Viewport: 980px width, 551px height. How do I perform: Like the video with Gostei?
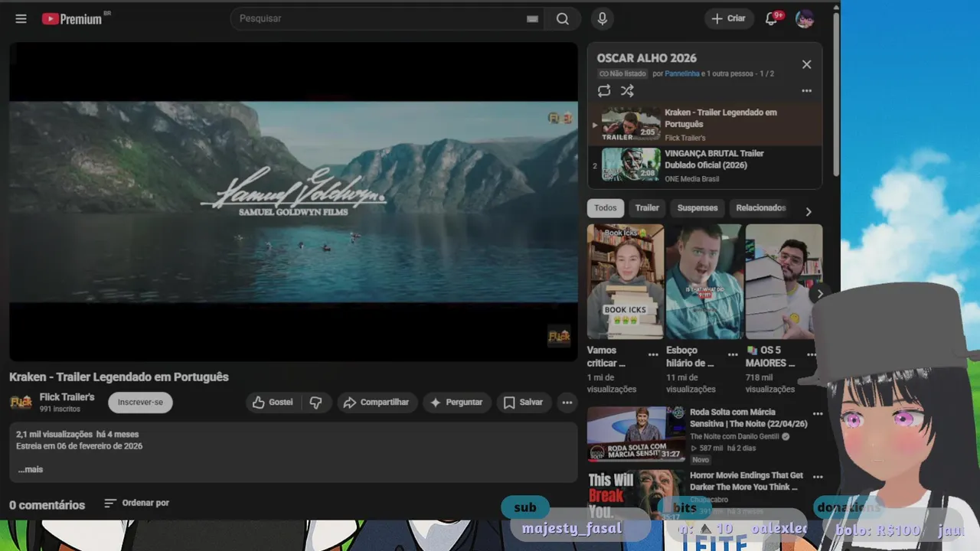274,403
